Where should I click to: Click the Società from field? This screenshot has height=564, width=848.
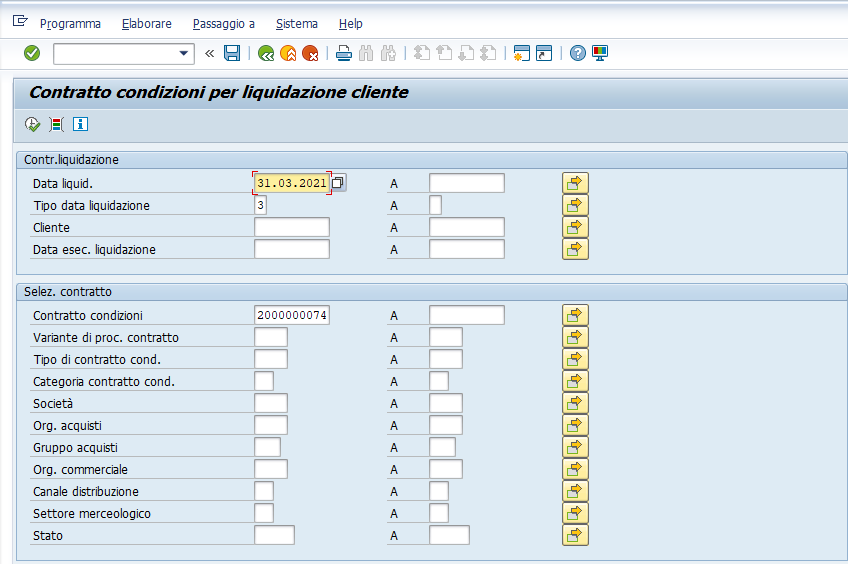[271, 403]
